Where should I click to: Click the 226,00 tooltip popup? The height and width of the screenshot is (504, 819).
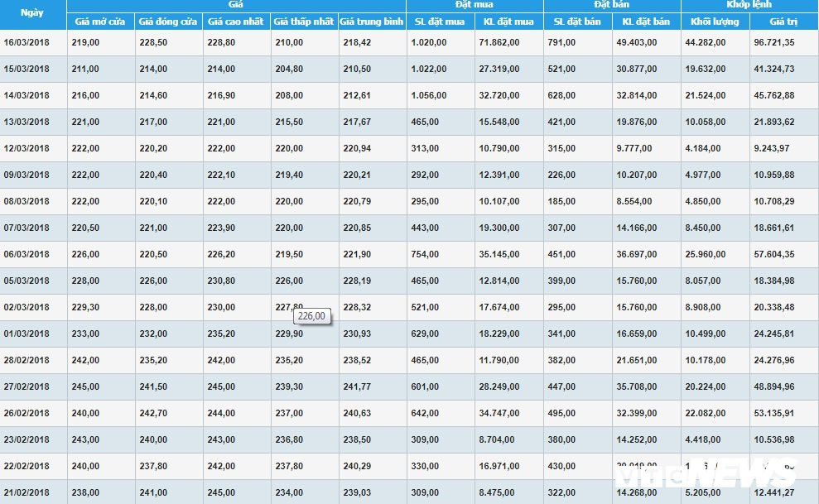tap(313, 315)
